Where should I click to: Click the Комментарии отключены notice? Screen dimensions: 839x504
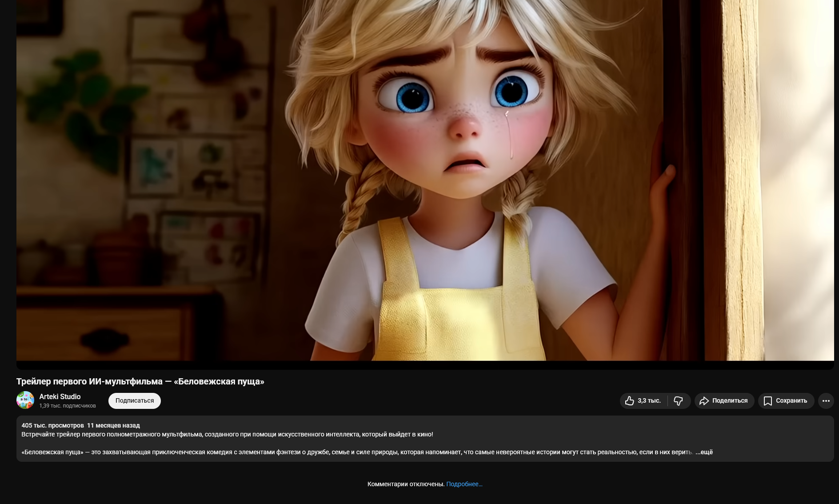coord(406,484)
